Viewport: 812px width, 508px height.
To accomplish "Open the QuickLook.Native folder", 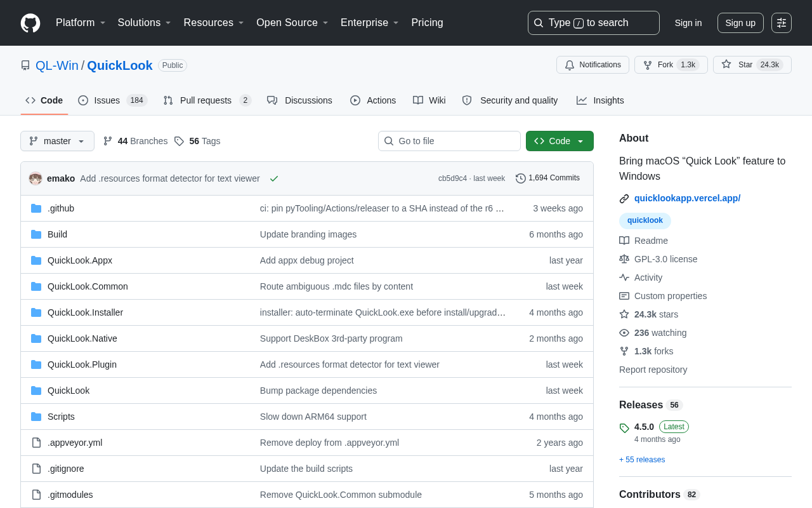I will (x=82, y=338).
